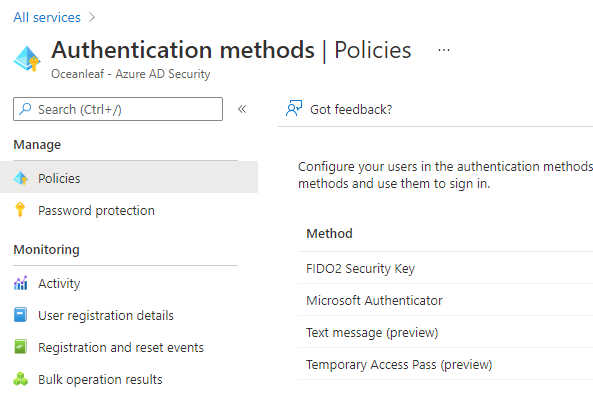The height and width of the screenshot is (417, 593).
Task: Click the Bulk operation results cubes icon
Action: (20, 378)
